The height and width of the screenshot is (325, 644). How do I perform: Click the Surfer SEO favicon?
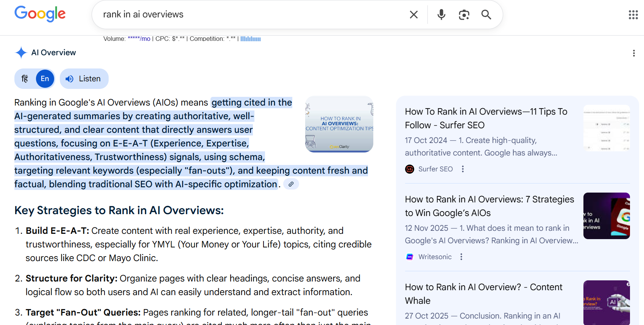pyautogui.click(x=410, y=169)
